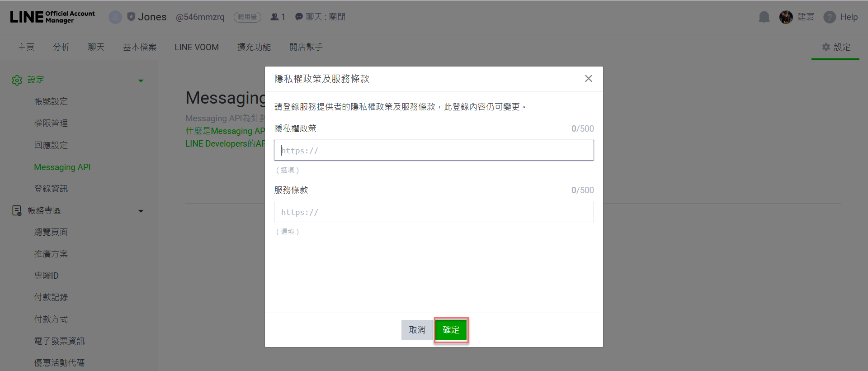Click the 取消 cancel button
The height and width of the screenshot is (371, 868).
417,330
